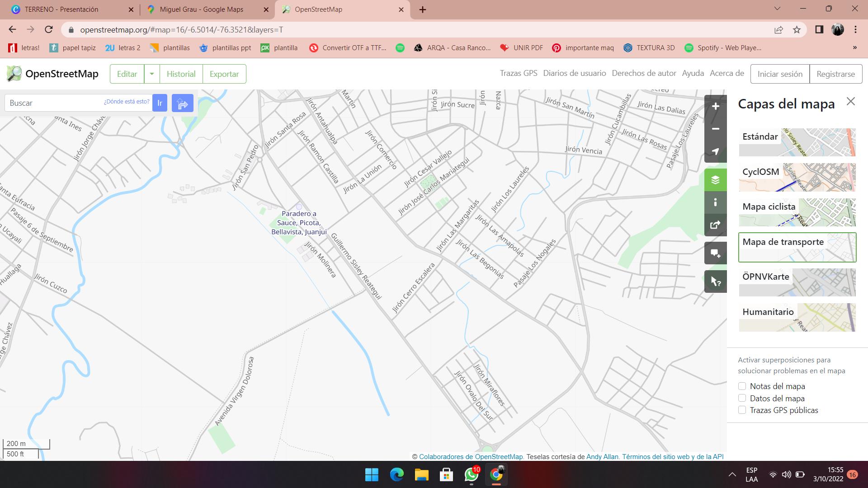Open the map key info icon

point(715,202)
